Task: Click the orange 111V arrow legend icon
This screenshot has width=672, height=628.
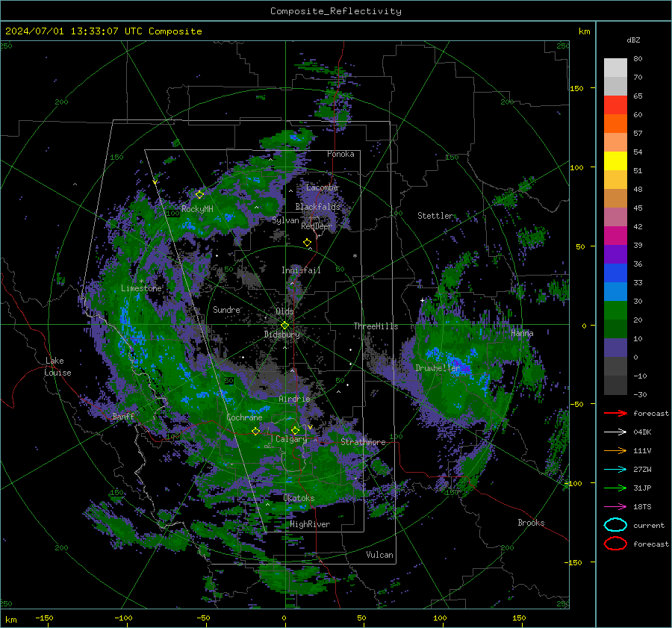Action: tap(615, 450)
